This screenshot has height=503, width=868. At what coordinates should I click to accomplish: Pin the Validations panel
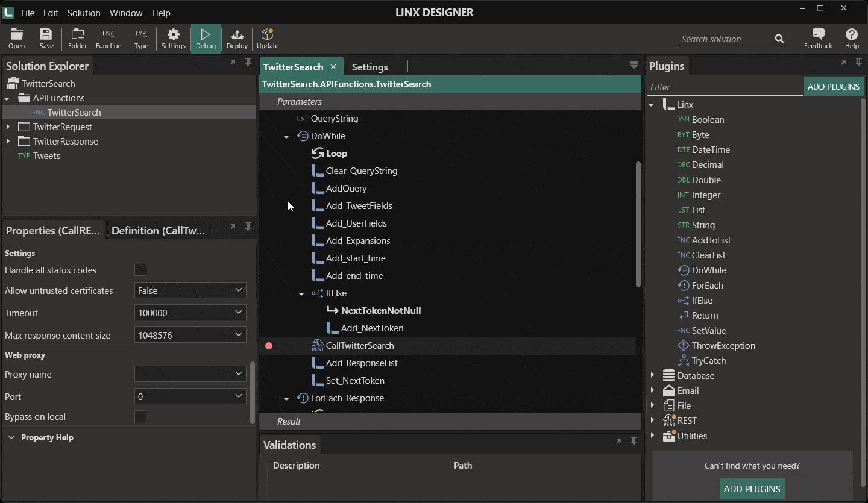coord(634,441)
